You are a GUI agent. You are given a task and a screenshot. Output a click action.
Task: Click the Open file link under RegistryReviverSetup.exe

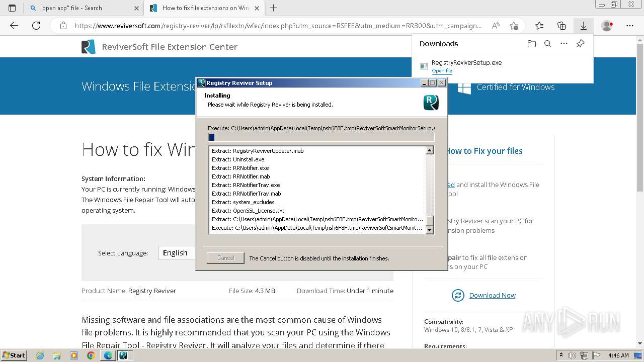point(442,71)
